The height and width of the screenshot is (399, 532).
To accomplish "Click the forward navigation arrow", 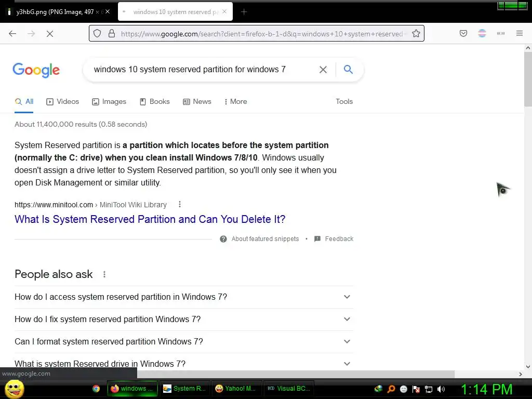I will pos(31,34).
